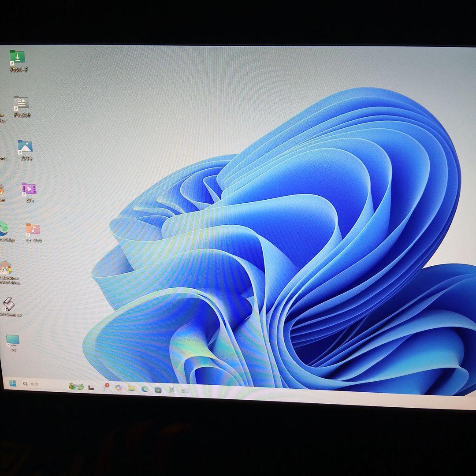476x476 pixels.
Task: Open the colorful Photos app from the taskbar
Action: 118,388
